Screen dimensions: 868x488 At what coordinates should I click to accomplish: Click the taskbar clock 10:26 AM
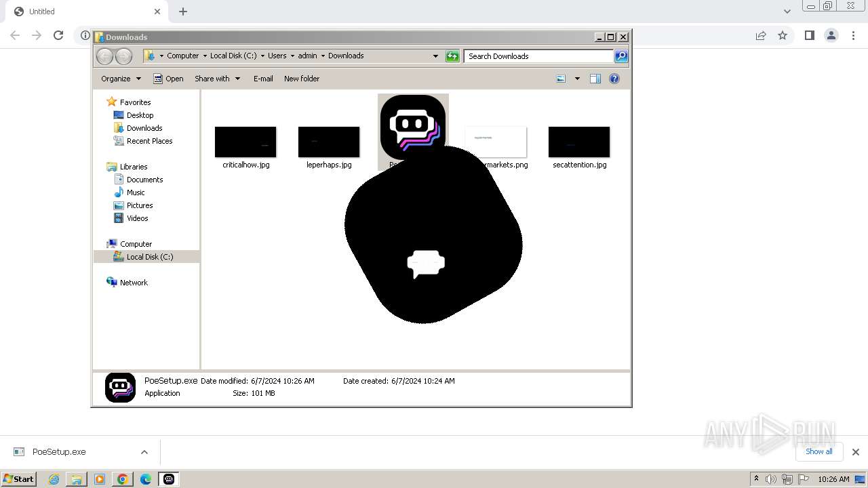click(x=833, y=479)
